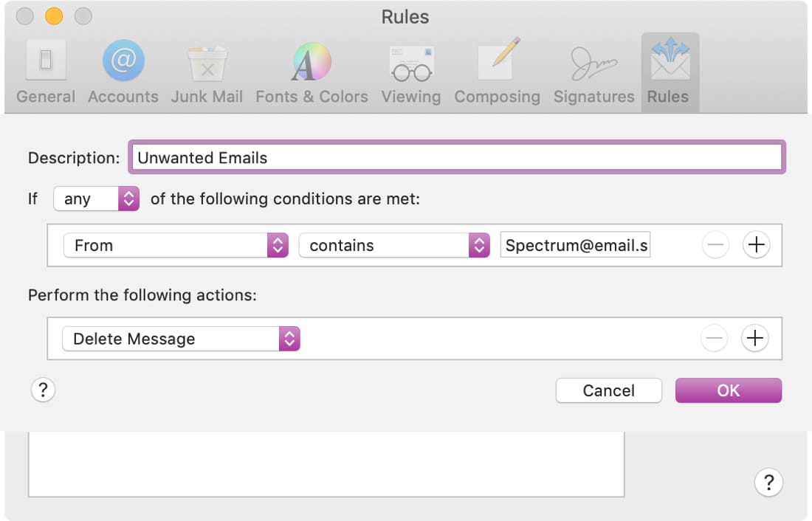
Task: Confirm the rule with the OK button
Action: pos(728,390)
